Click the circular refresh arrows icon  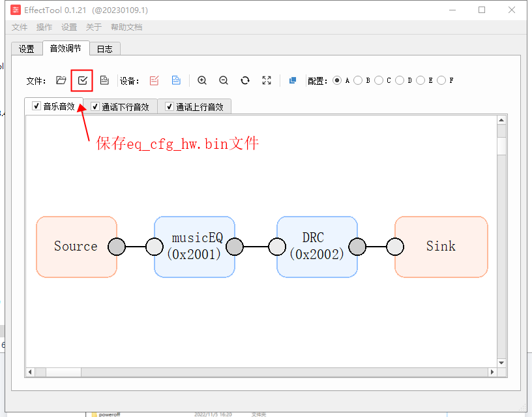coord(245,80)
